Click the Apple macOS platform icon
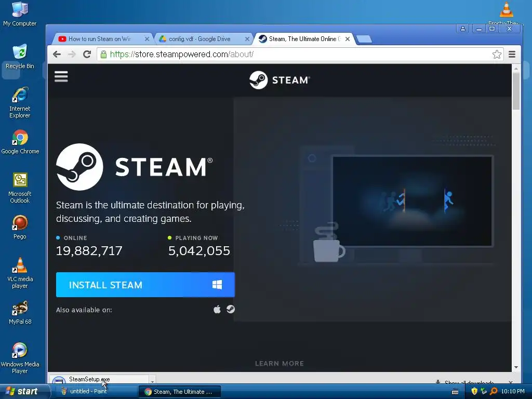 (217, 309)
